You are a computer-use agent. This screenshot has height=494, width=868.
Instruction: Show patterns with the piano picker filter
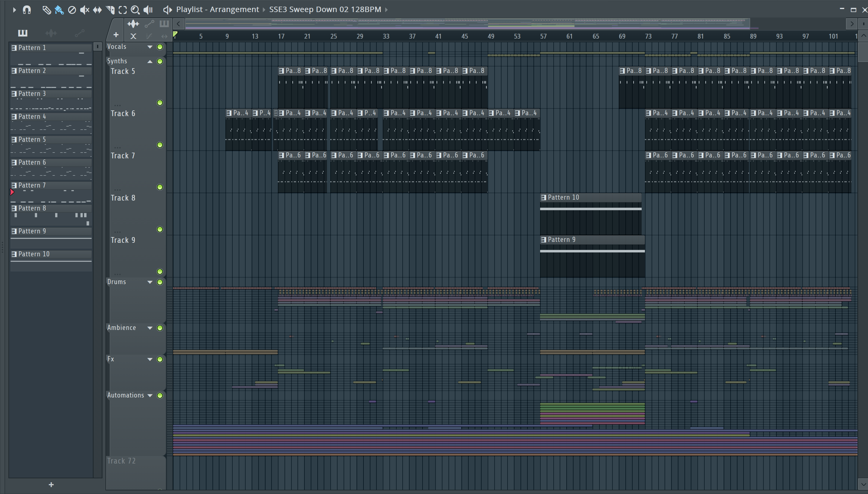(x=23, y=33)
